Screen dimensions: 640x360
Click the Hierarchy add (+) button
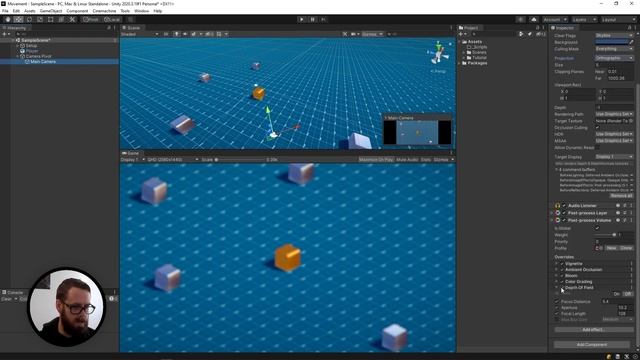[5, 34]
